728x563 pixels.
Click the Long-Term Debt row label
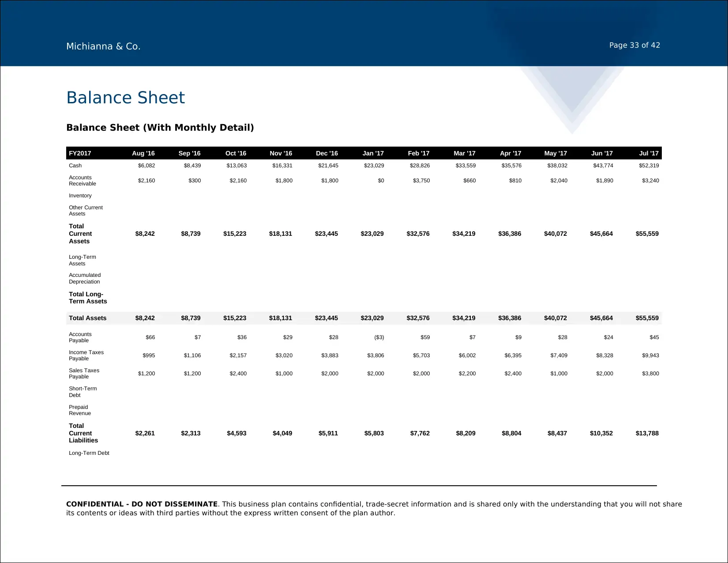[89, 453]
